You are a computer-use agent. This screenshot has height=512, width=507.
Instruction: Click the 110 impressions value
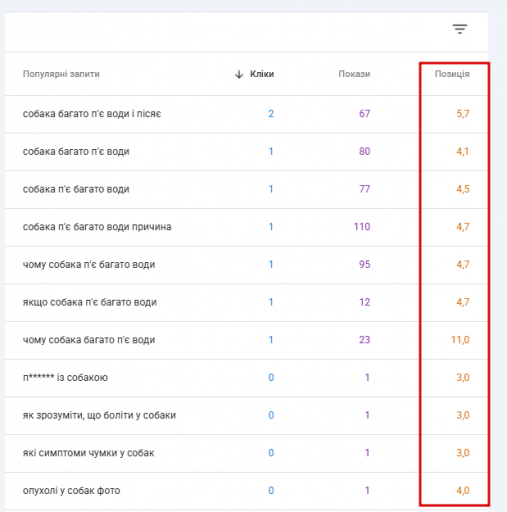click(362, 227)
